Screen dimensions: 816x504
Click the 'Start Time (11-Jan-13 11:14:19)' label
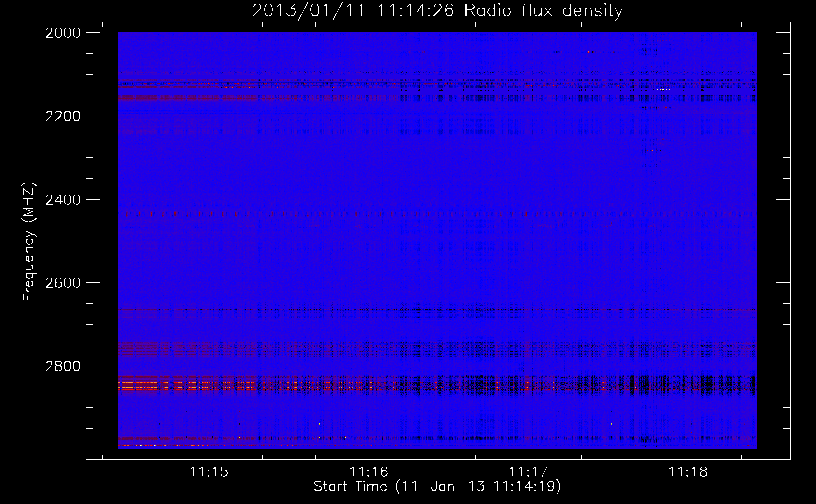pos(437,486)
